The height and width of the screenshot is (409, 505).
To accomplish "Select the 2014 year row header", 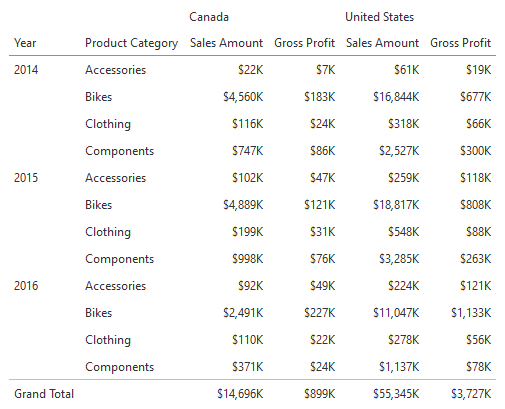I will [26, 70].
